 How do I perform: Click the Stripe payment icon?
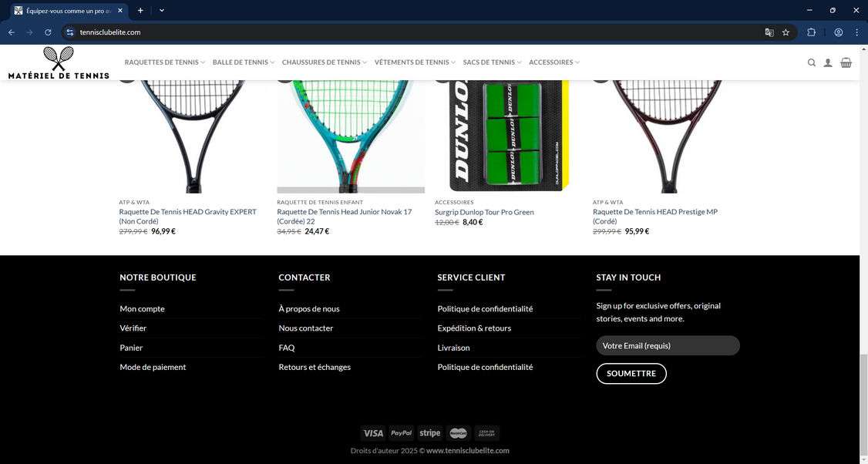429,433
